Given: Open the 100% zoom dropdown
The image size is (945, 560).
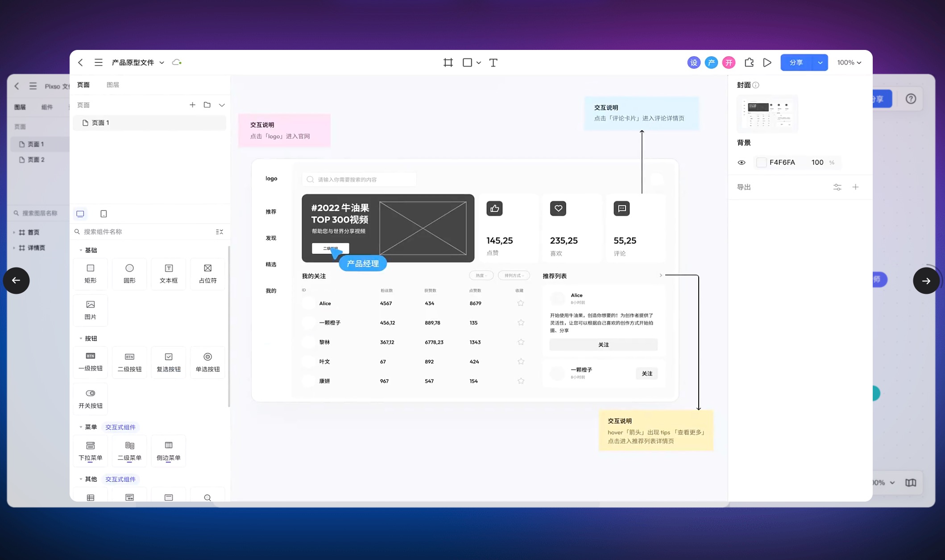Looking at the screenshot, I should pos(849,62).
